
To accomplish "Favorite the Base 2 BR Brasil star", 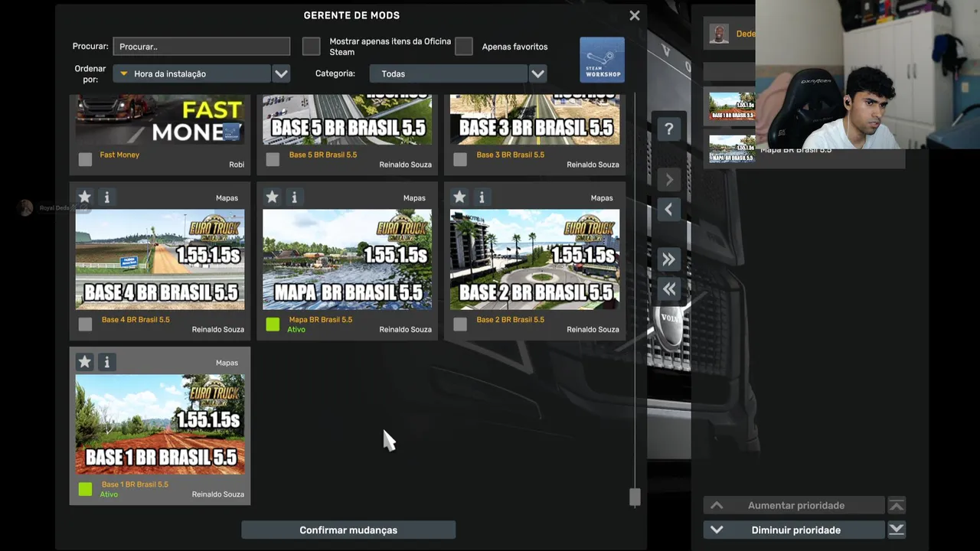I will (459, 197).
